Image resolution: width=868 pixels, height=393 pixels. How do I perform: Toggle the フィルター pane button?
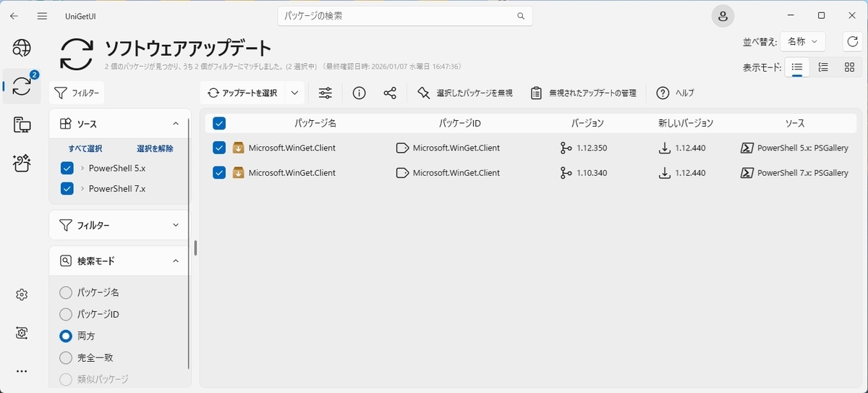77,93
